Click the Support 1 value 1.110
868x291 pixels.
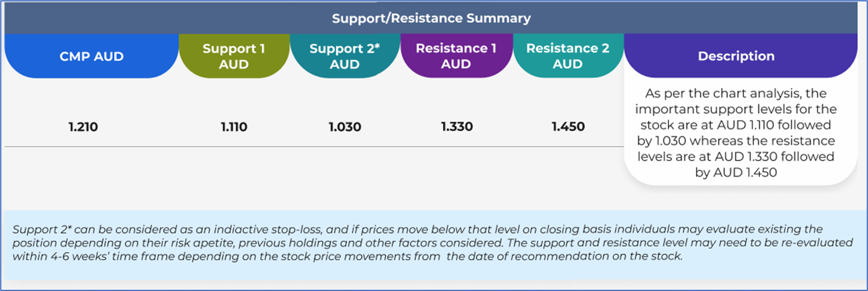pyautogui.click(x=234, y=127)
